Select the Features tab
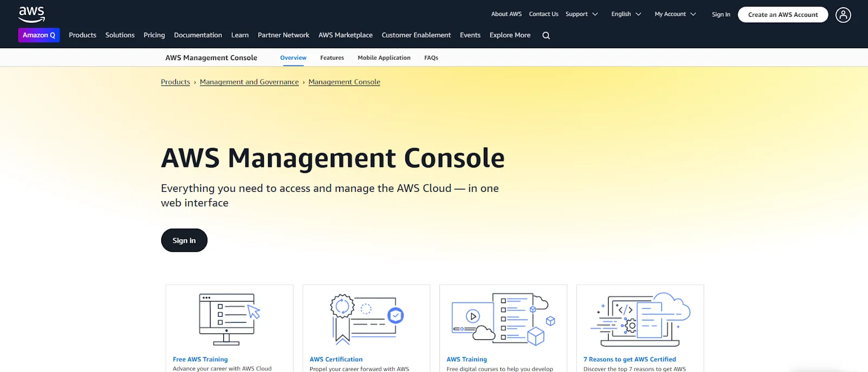 pos(332,57)
